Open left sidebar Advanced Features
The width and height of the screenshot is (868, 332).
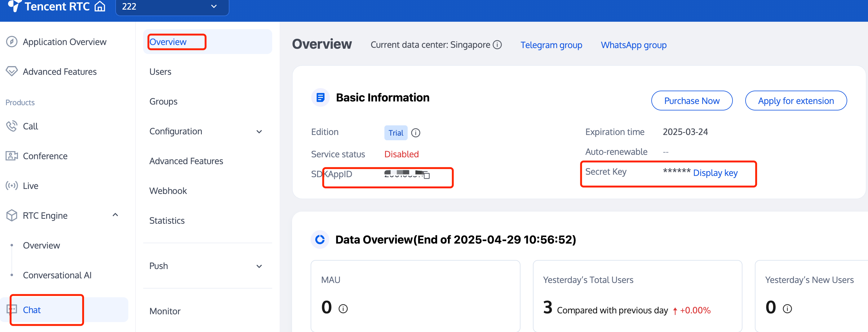[60, 72]
